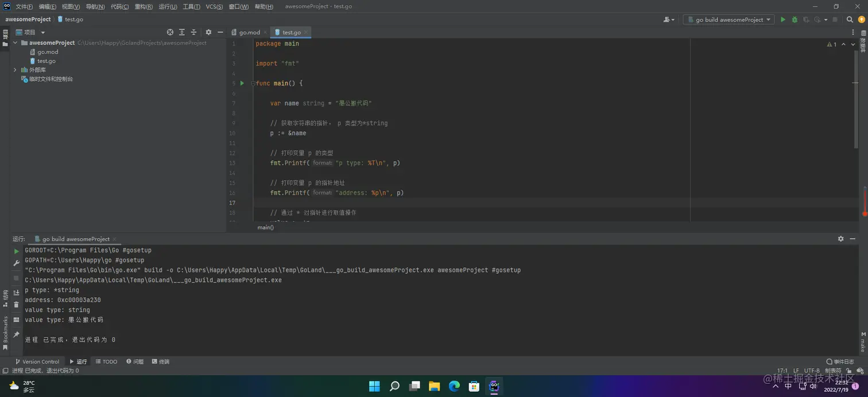This screenshot has height=397, width=868.
Task: Select go.mod in project tree
Action: (x=48, y=52)
